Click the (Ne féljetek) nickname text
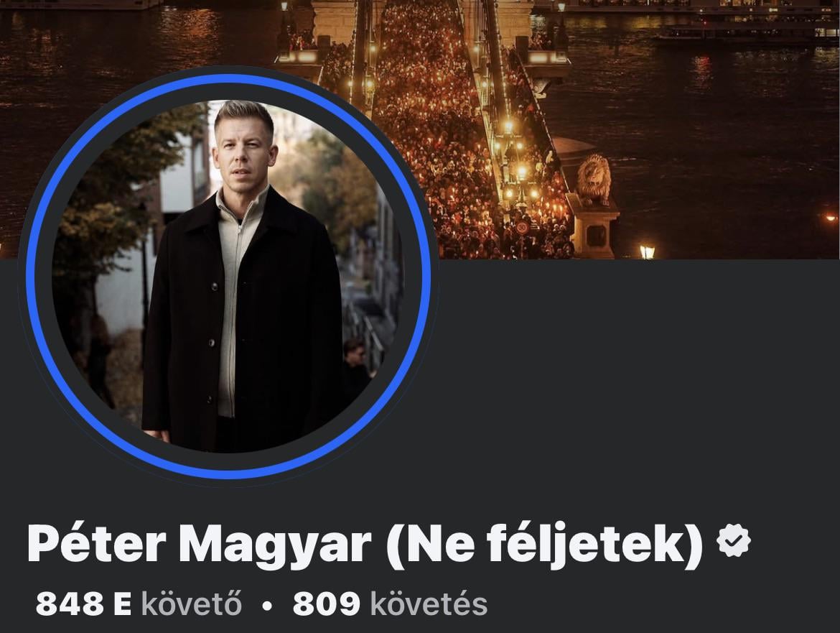Viewport: 840px width, 633px height. (545, 544)
